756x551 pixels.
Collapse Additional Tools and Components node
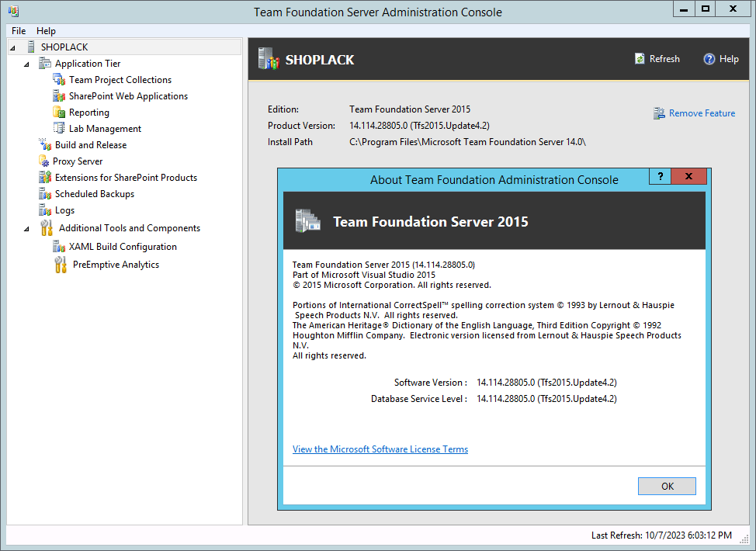(27, 229)
